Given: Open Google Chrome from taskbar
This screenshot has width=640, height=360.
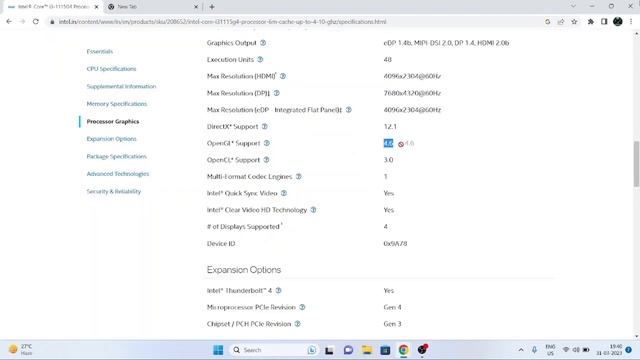Looking at the screenshot, I should (x=403, y=350).
